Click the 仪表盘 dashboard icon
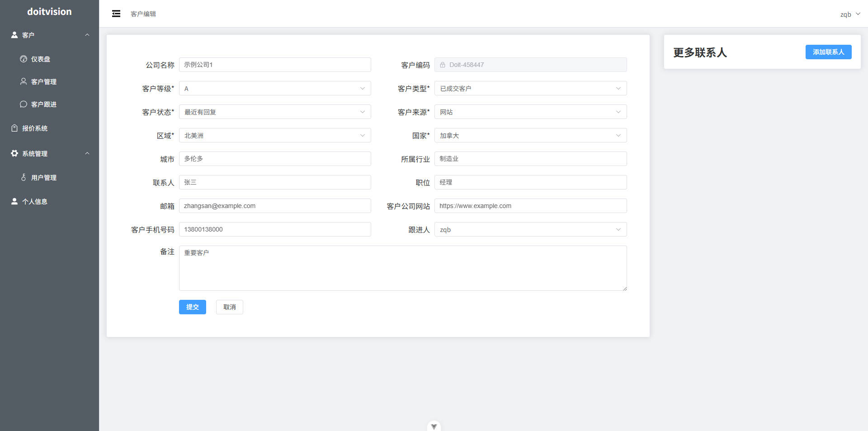 24,59
